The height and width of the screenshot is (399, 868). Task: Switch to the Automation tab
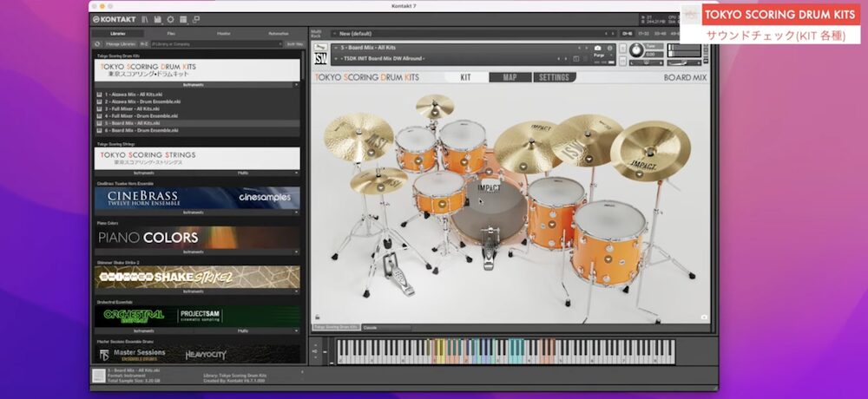278,34
